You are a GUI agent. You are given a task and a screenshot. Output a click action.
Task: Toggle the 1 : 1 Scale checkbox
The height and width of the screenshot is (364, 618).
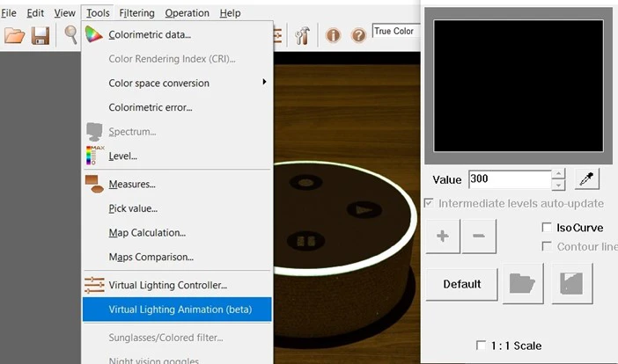click(x=481, y=346)
